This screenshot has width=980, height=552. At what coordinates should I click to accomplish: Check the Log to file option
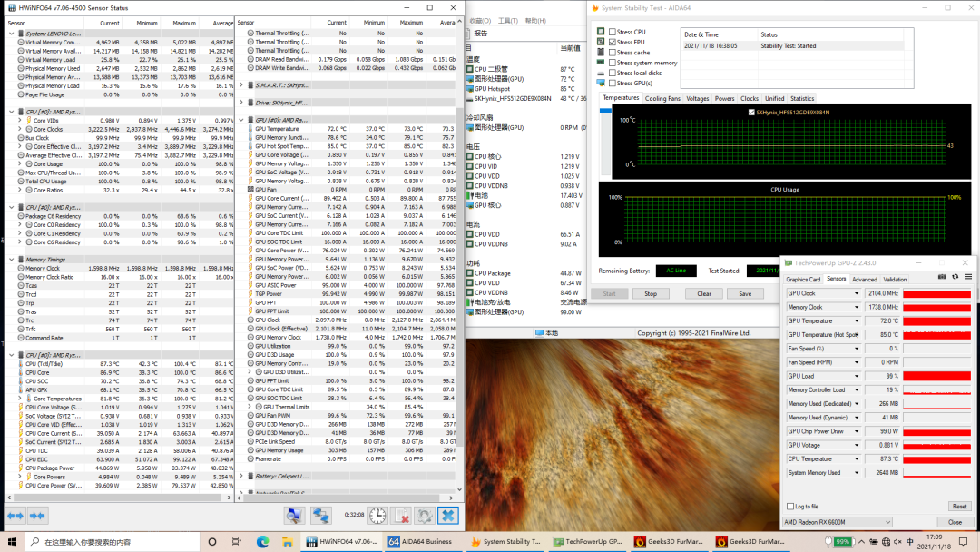pos(789,506)
